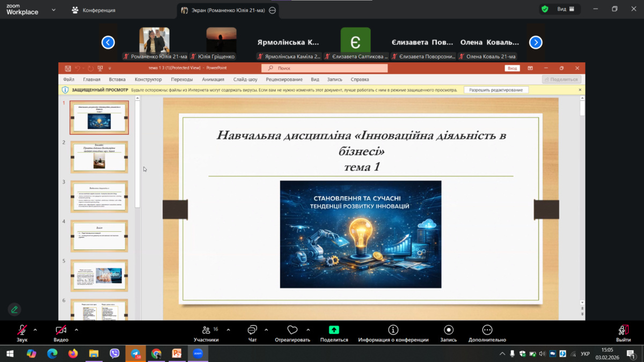This screenshot has width=644, height=362.
Task: Click the green annotation pencil icon
Action: 14,309
